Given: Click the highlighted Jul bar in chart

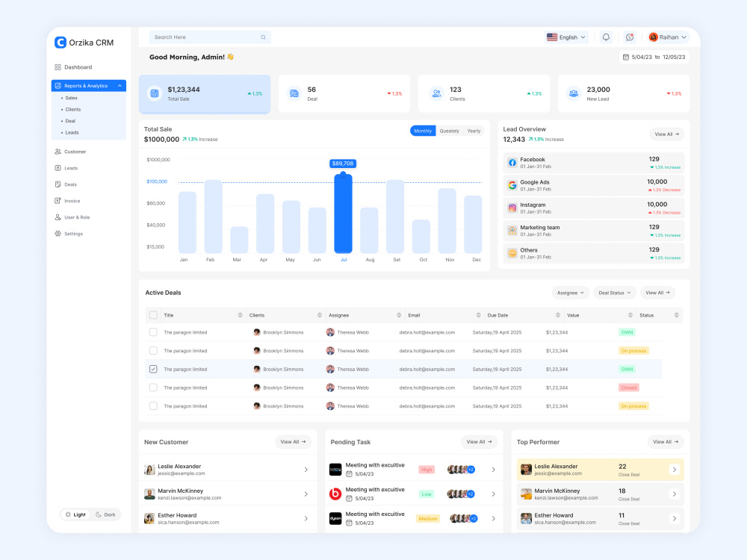Looking at the screenshot, I should (x=343, y=213).
